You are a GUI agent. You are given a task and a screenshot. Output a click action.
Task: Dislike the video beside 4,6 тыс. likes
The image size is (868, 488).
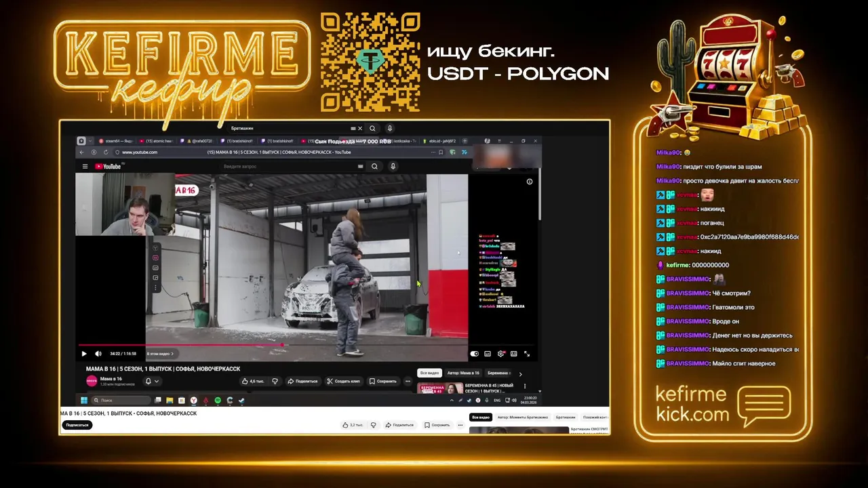click(x=275, y=382)
